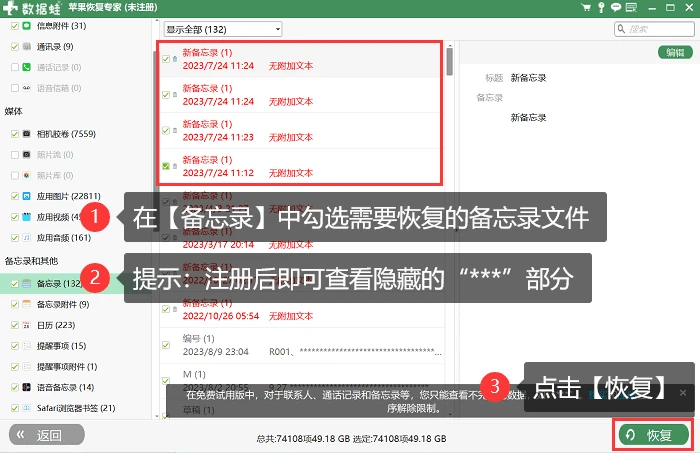
Task: Click the sidebar scroll-down arrow
Action: click(x=157, y=416)
